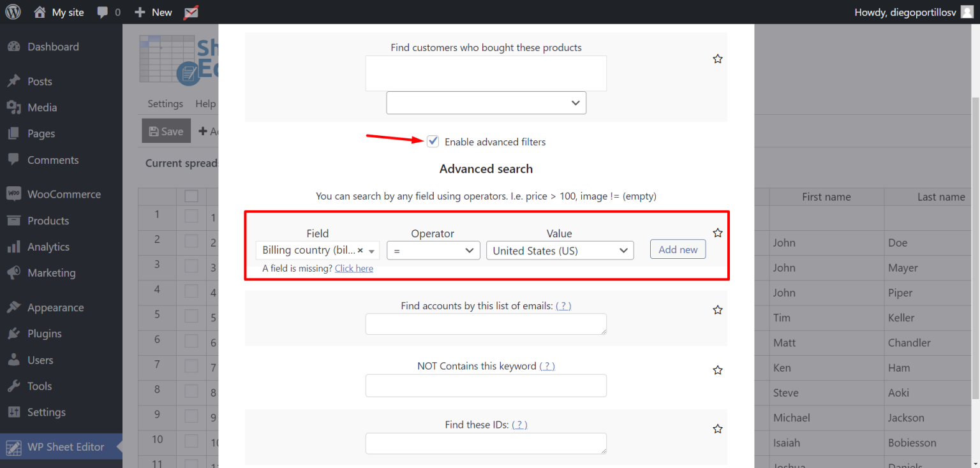Star the list of emails filter
The width and height of the screenshot is (980, 468).
718,310
